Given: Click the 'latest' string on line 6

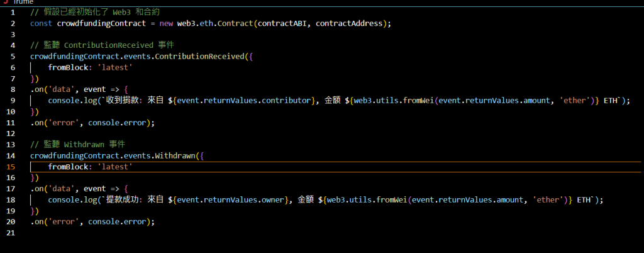Looking at the screenshot, I should (115, 67).
